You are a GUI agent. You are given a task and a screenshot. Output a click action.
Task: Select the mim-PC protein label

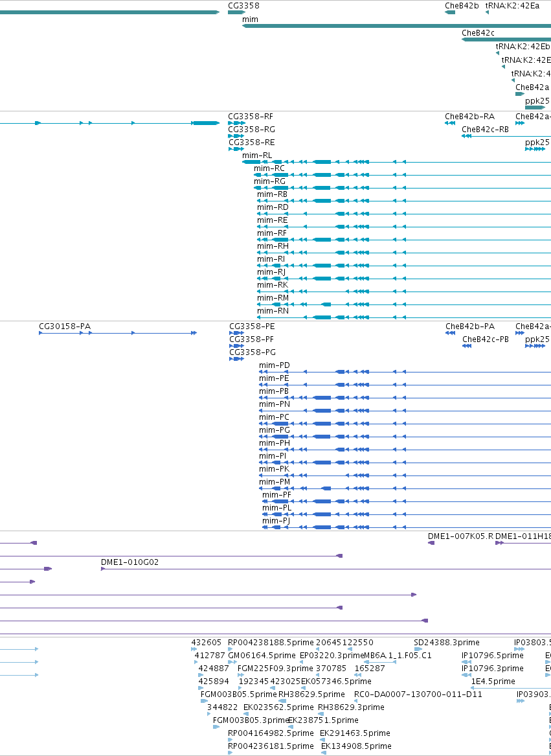coord(275,417)
